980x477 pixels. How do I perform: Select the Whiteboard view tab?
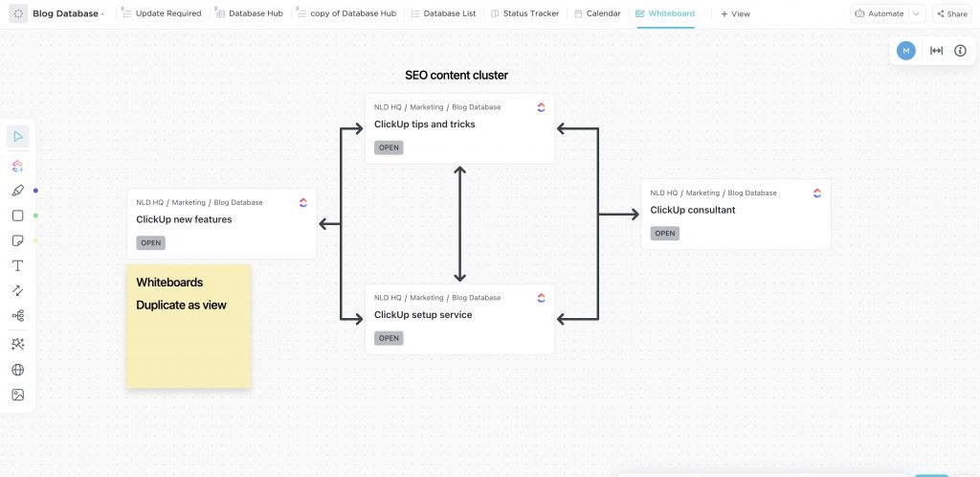(x=665, y=13)
